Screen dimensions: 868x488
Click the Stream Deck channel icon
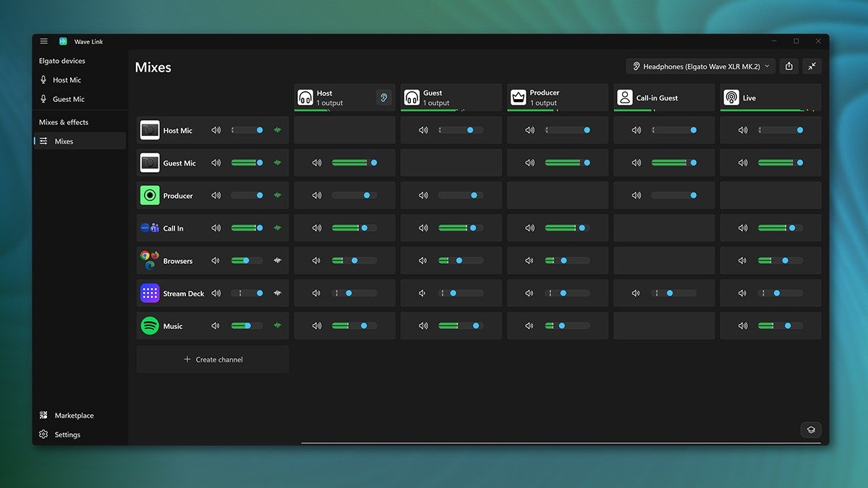(x=149, y=293)
